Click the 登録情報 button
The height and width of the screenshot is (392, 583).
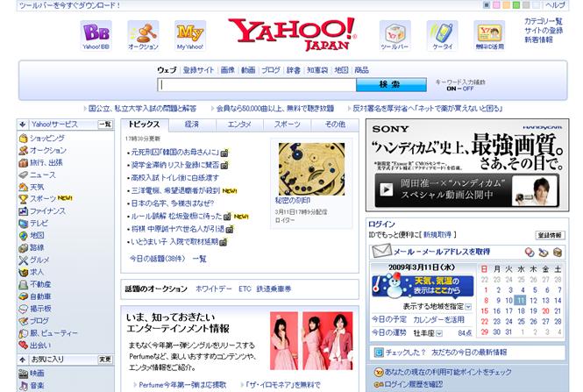point(550,235)
